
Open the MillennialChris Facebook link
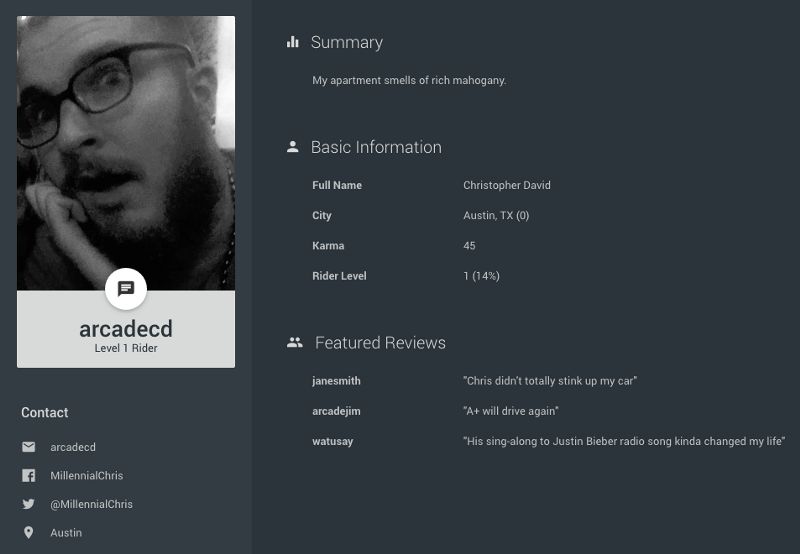tap(87, 475)
